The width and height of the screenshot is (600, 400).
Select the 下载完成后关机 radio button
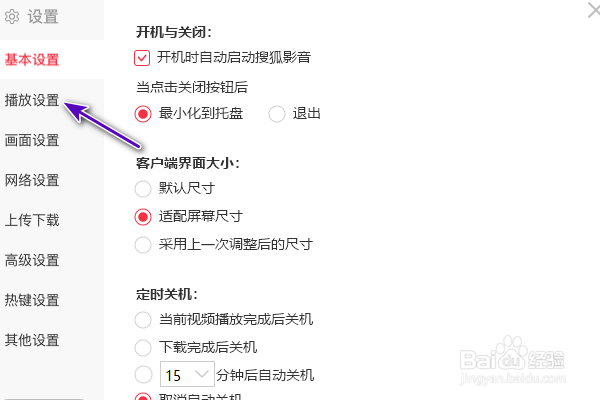click(x=142, y=348)
